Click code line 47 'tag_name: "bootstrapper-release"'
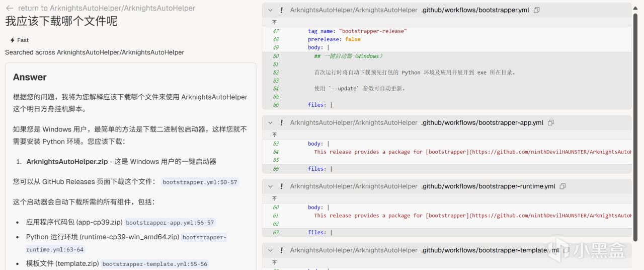 point(357,31)
